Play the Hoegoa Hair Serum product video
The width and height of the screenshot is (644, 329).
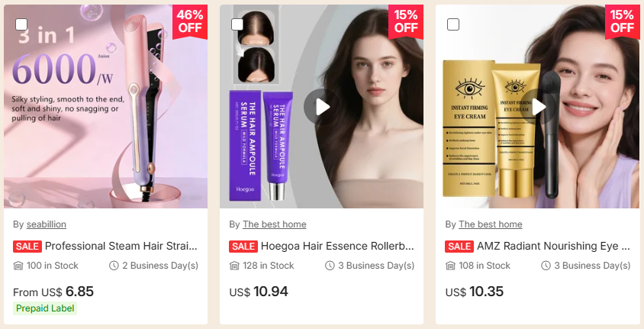tap(321, 107)
